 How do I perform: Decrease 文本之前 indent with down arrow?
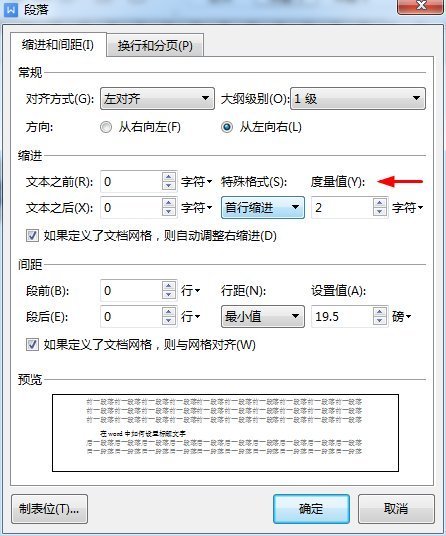(169, 186)
